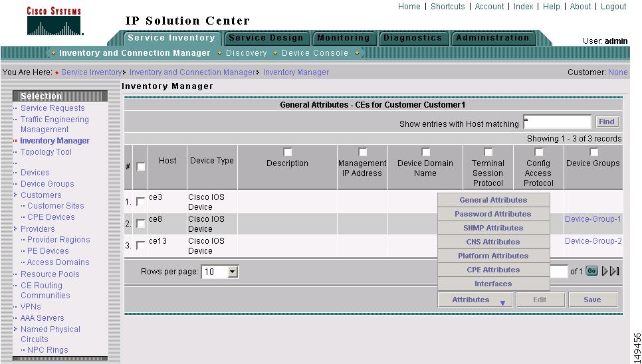Choose General Attributes from the menu
Screen dimensions: 642x364
[x=493, y=200]
